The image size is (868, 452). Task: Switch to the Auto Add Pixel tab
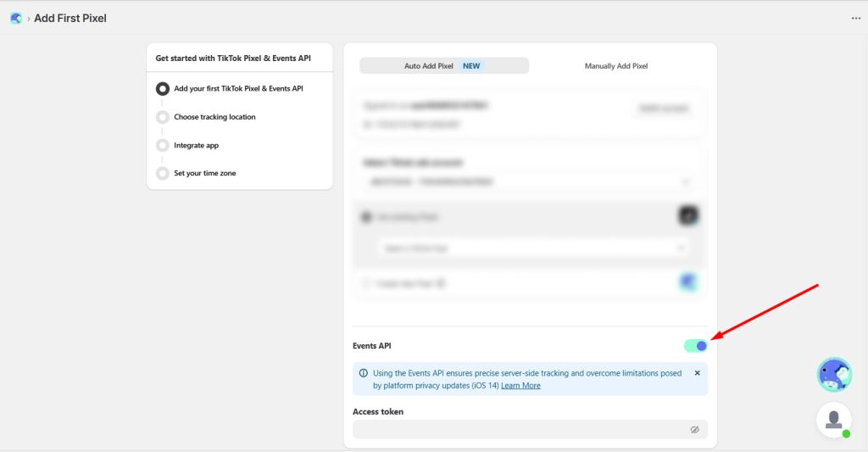pyautogui.click(x=444, y=65)
